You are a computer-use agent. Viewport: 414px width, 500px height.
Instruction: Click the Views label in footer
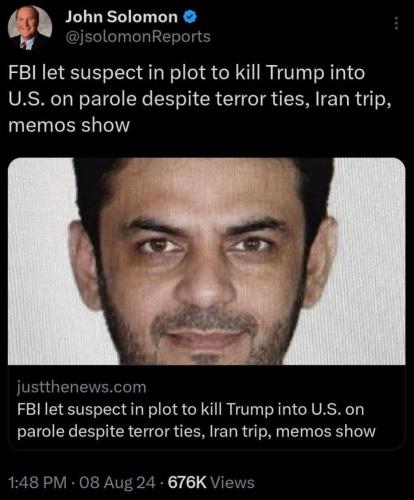[233, 483]
